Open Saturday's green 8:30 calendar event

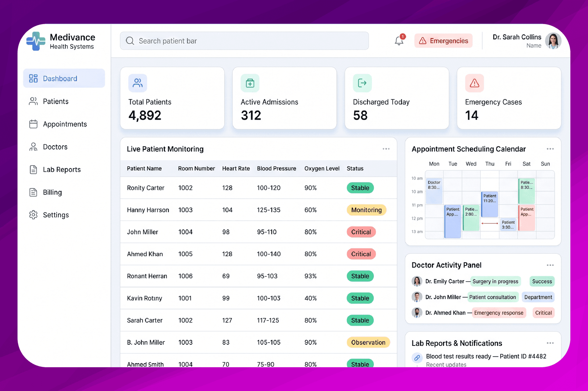tap(527, 191)
